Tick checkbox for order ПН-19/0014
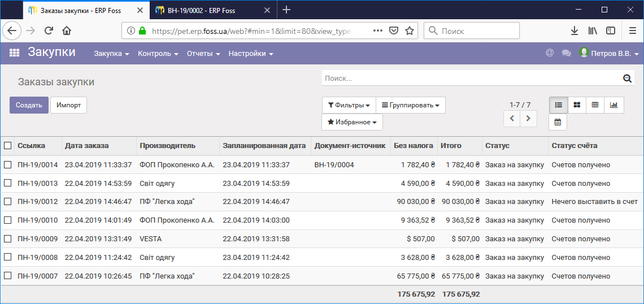The image size is (644, 304). pyautogui.click(x=7, y=165)
